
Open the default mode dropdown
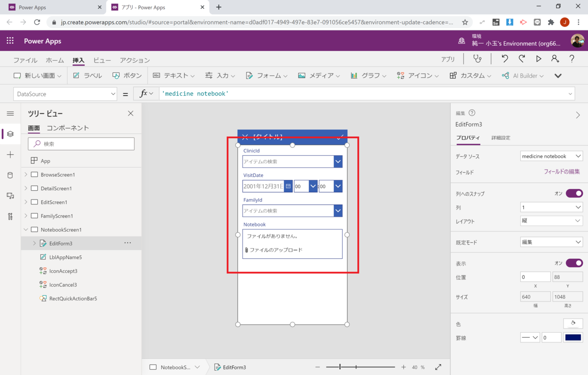551,242
